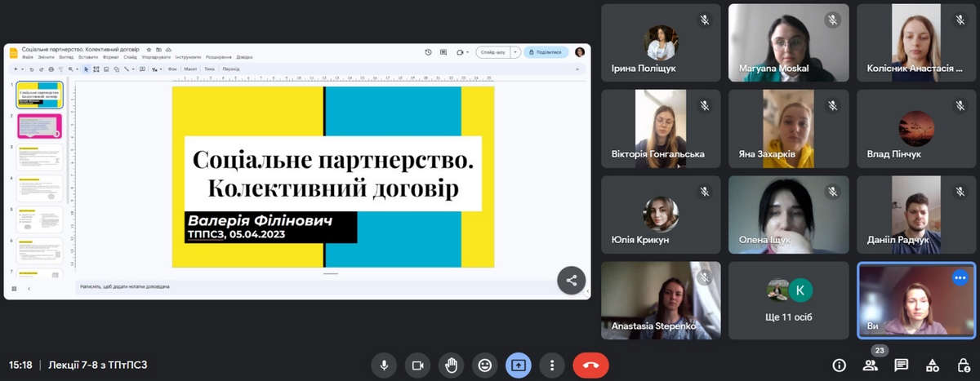Open the emoji reactions button
This screenshot has height=381, width=980.
pyautogui.click(x=485, y=365)
